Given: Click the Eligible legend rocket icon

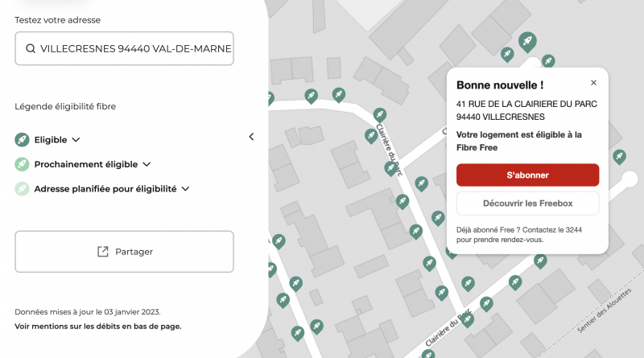Looking at the screenshot, I should point(22,140).
